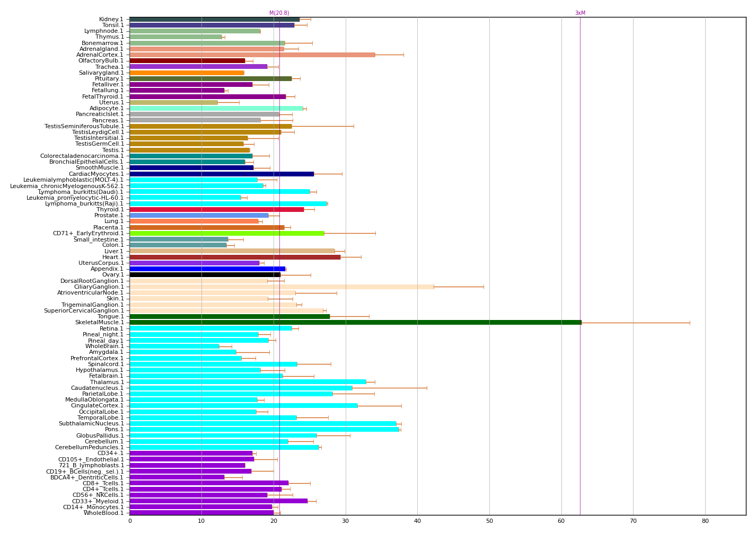This screenshot has height=534, width=756.
Task: Select the TestisSeminiferousTubule.1 label
Action: coord(84,126)
